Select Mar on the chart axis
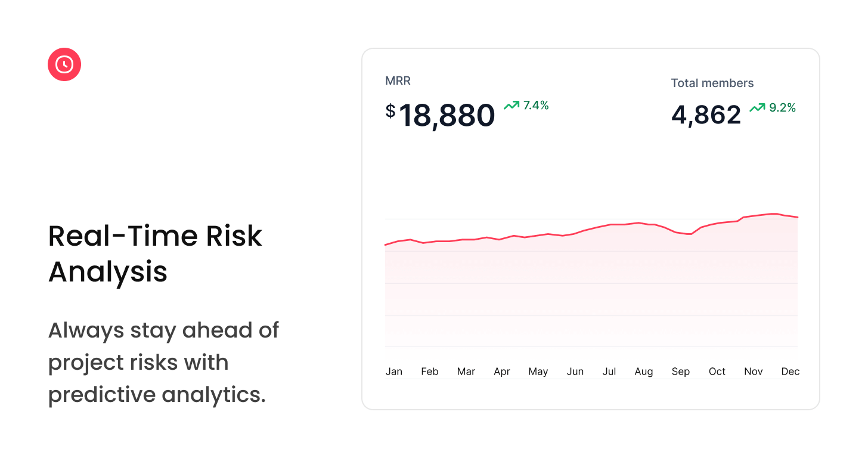Image resolution: width=868 pixels, height=458 pixels. (x=466, y=372)
